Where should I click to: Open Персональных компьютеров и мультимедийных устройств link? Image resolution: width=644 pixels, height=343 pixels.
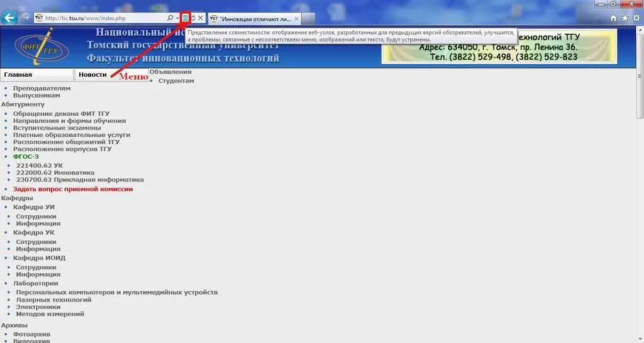117,293
